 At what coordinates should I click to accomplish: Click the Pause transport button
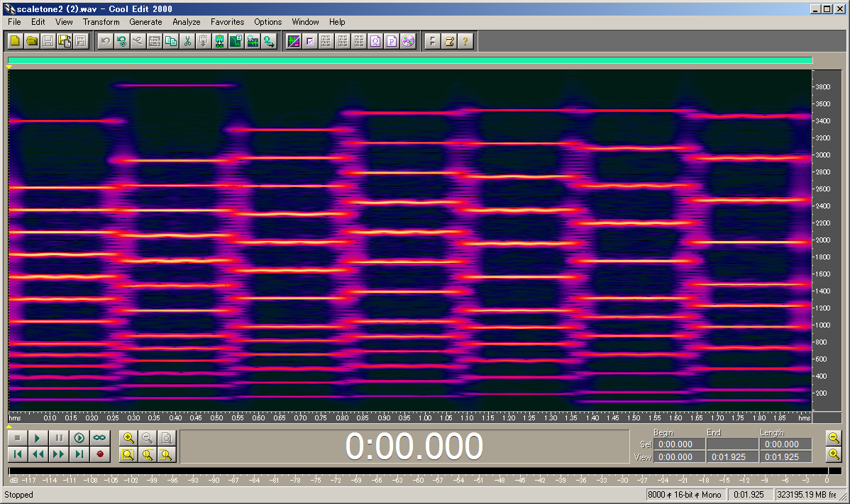click(59, 438)
